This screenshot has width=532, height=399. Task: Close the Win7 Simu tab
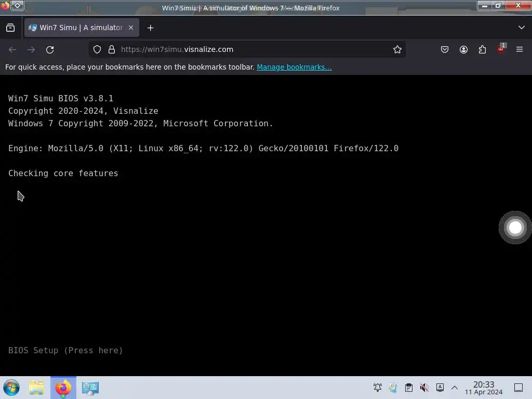point(130,28)
